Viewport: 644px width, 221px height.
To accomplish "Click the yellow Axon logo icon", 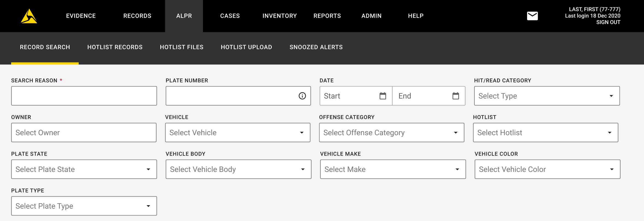I will point(29,16).
